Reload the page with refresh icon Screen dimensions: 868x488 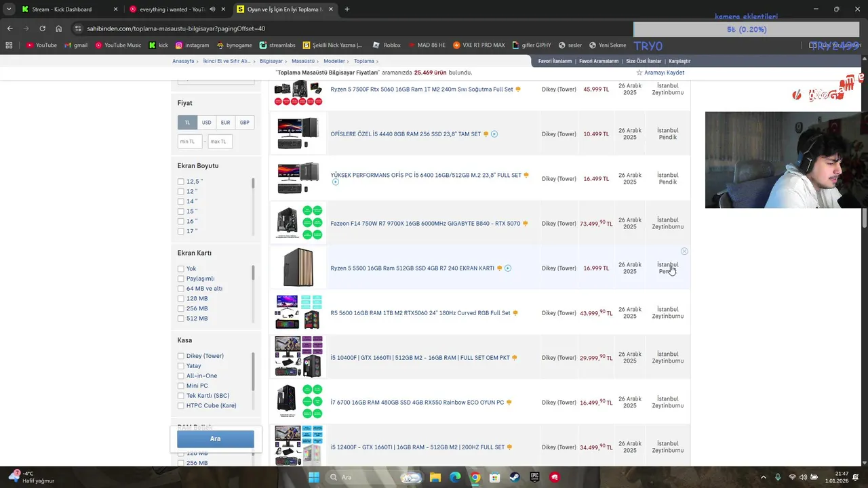pyautogui.click(x=42, y=28)
